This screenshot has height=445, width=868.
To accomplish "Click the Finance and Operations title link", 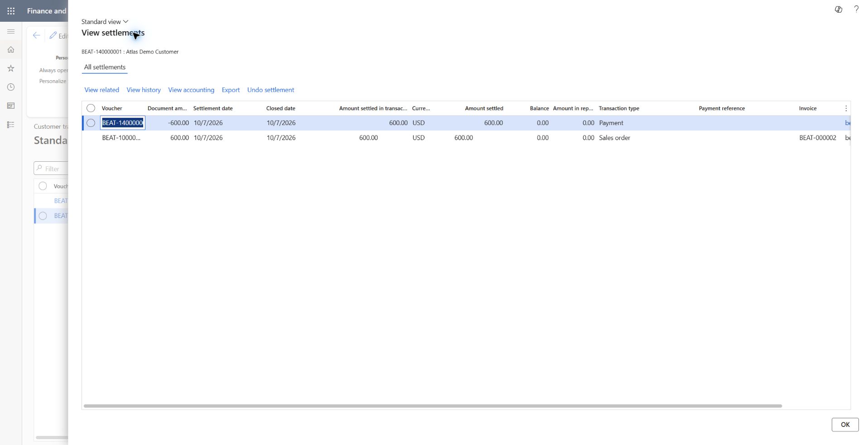I will coord(46,11).
